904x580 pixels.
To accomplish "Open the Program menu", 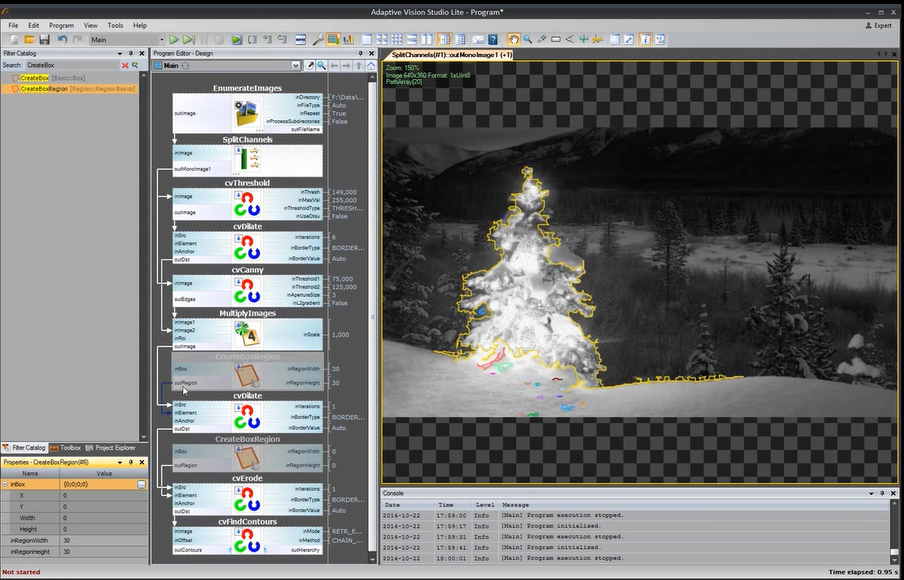I will 61,25.
